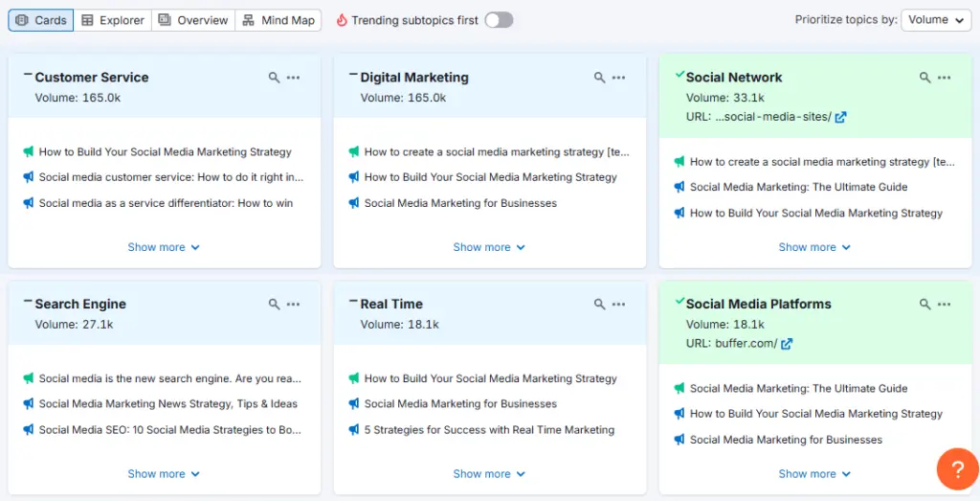Image resolution: width=980 pixels, height=501 pixels.
Task: Open external link icon beside buffer.com URL
Action: point(787,344)
